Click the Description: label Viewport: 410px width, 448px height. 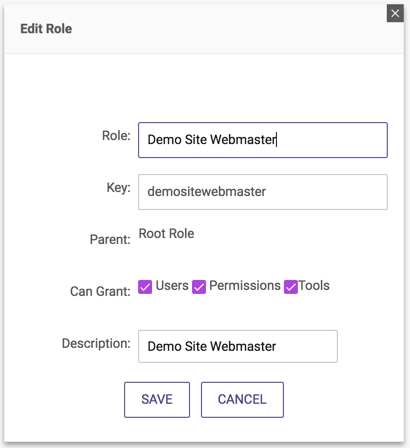point(96,343)
